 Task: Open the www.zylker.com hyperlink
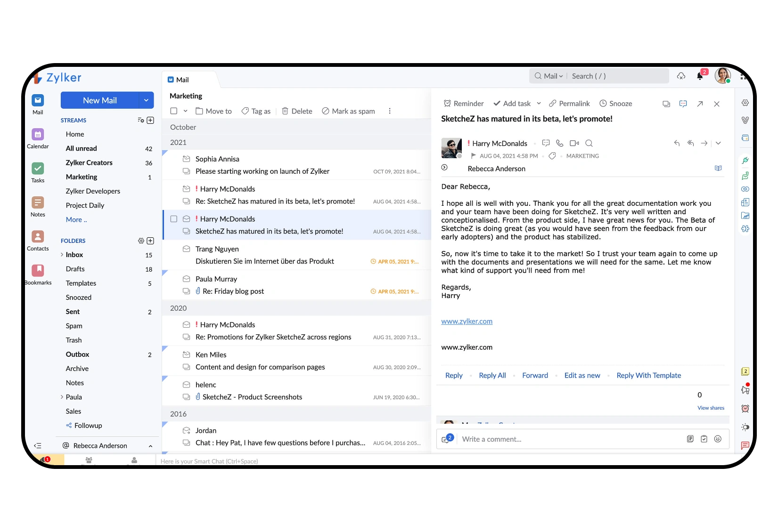pyautogui.click(x=467, y=321)
